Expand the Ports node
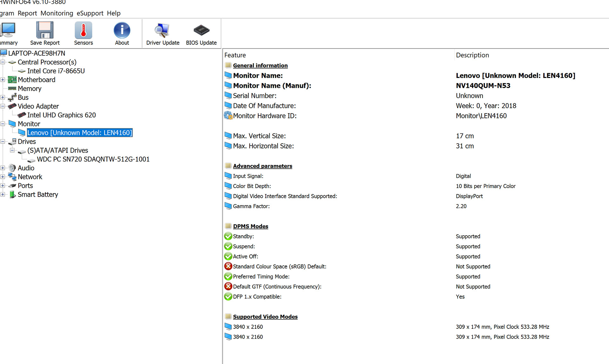 pyautogui.click(x=3, y=185)
